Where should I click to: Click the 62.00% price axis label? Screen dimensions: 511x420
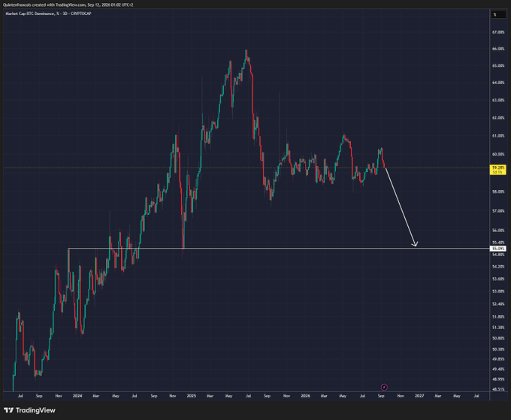pos(498,118)
